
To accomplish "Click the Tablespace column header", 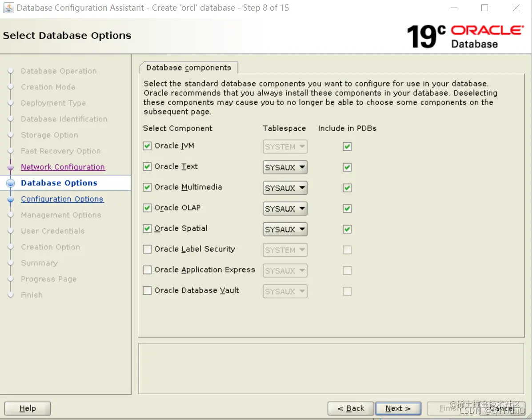I will click(284, 128).
